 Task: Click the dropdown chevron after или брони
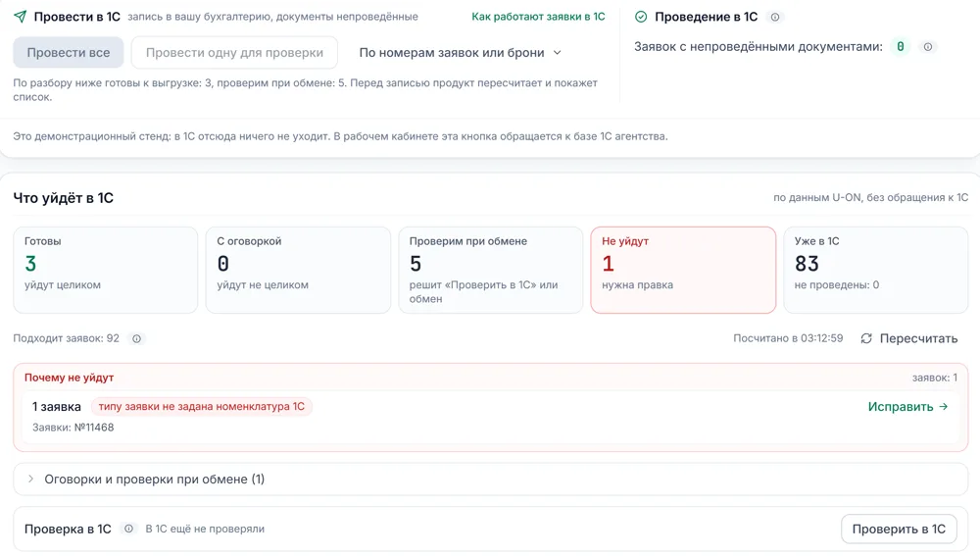558,53
